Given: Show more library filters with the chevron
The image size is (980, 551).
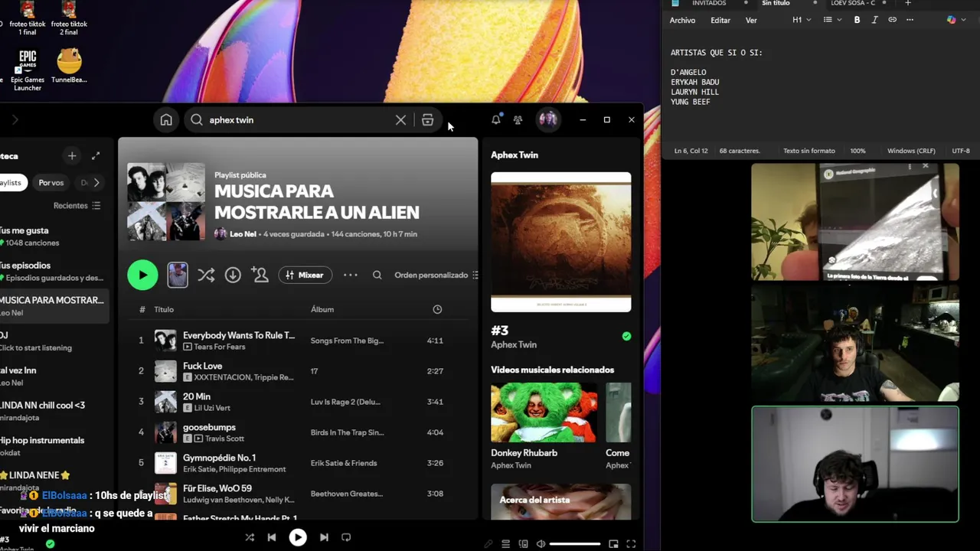Looking at the screenshot, I should click(96, 183).
